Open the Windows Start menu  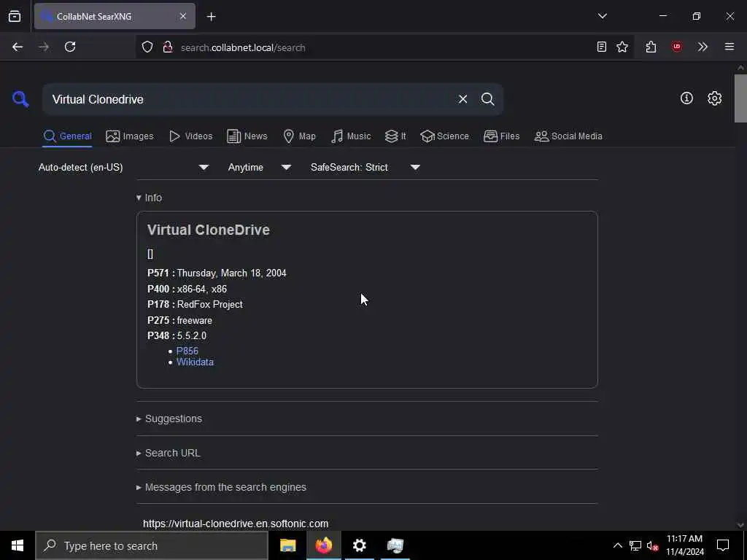pos(18,545)
